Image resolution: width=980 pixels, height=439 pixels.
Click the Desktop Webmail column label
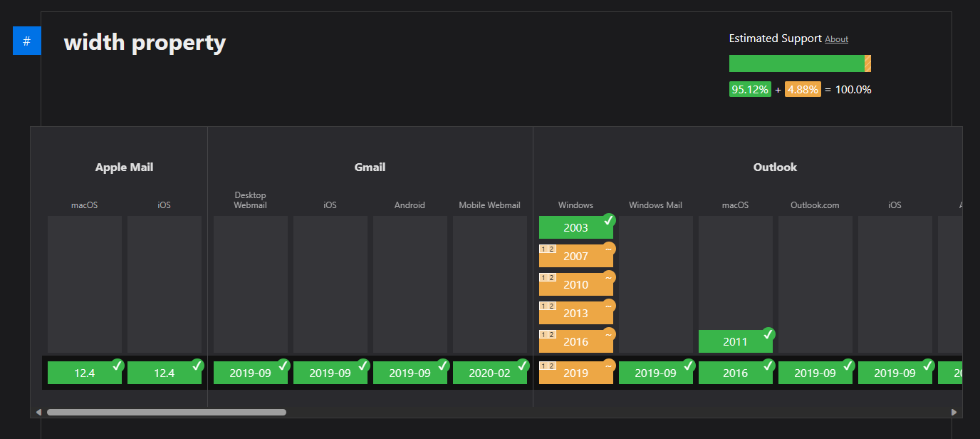[251, 200]
